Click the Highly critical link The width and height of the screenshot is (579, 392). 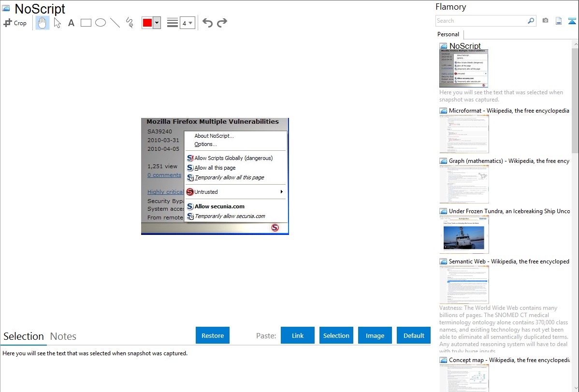[165, 192]
